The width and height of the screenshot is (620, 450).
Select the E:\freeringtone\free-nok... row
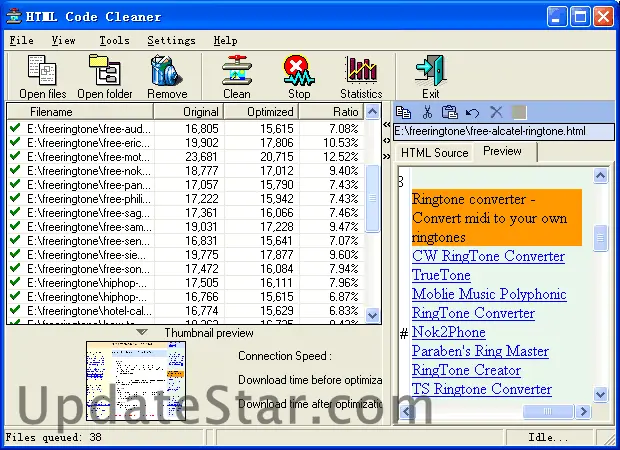coord(185,170)
